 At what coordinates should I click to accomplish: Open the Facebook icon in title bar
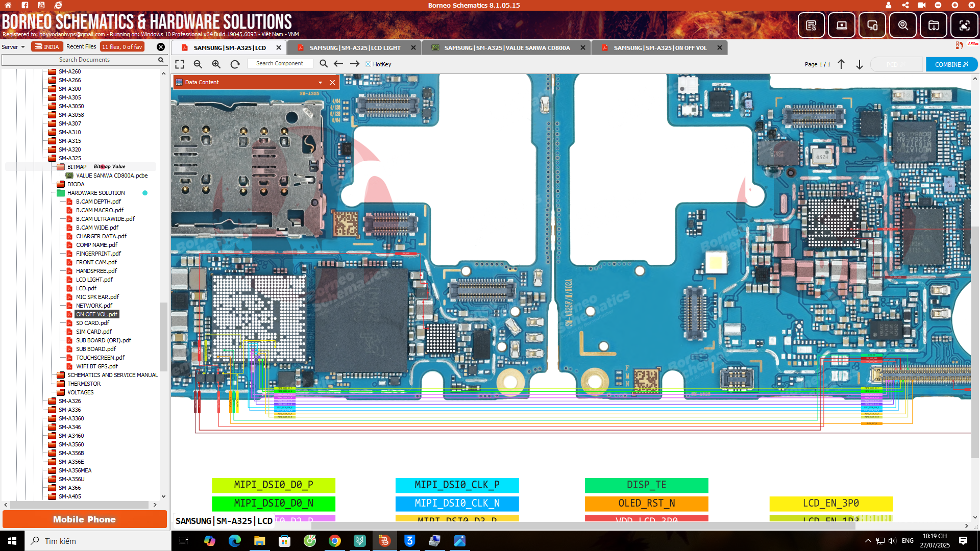[24, 5]
